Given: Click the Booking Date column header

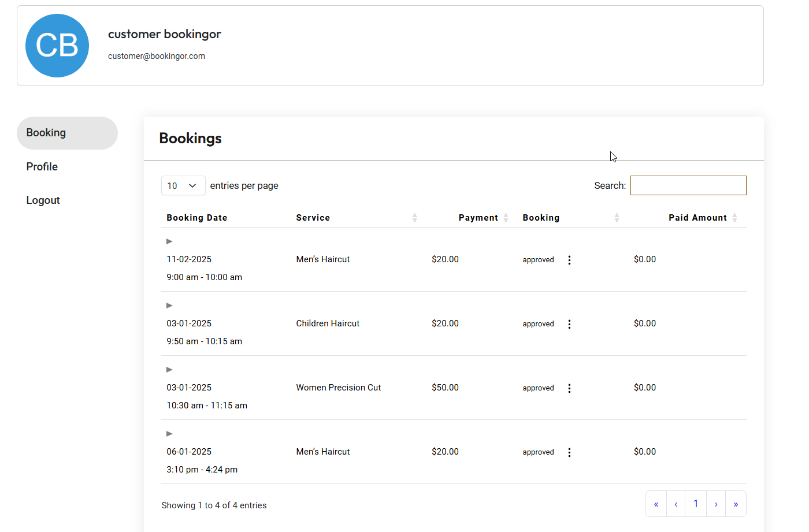Looking at the screenshot, I should click(x=197, y=218).
